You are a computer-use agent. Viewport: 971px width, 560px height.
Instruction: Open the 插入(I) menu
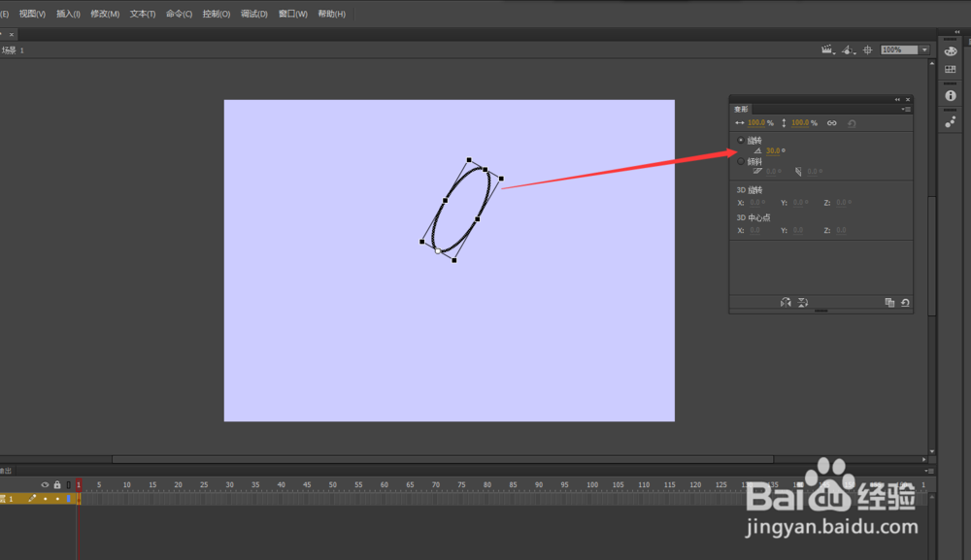(68, 14)
